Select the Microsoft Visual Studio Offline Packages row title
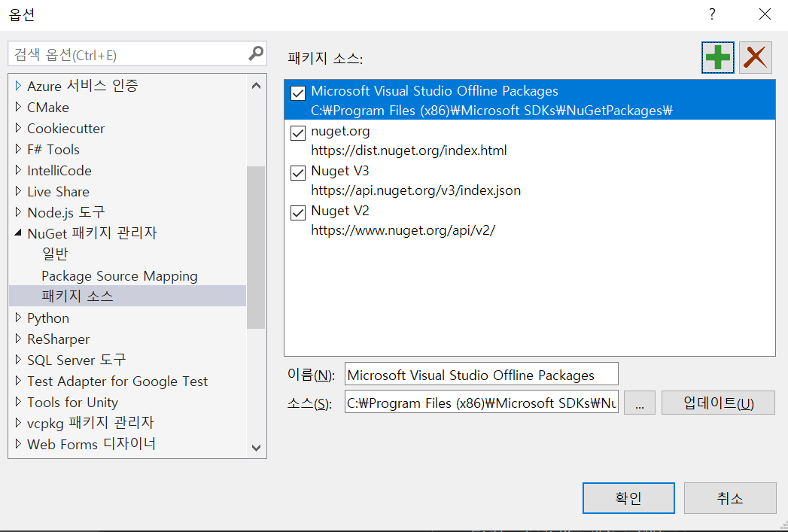 coord(435,91)
